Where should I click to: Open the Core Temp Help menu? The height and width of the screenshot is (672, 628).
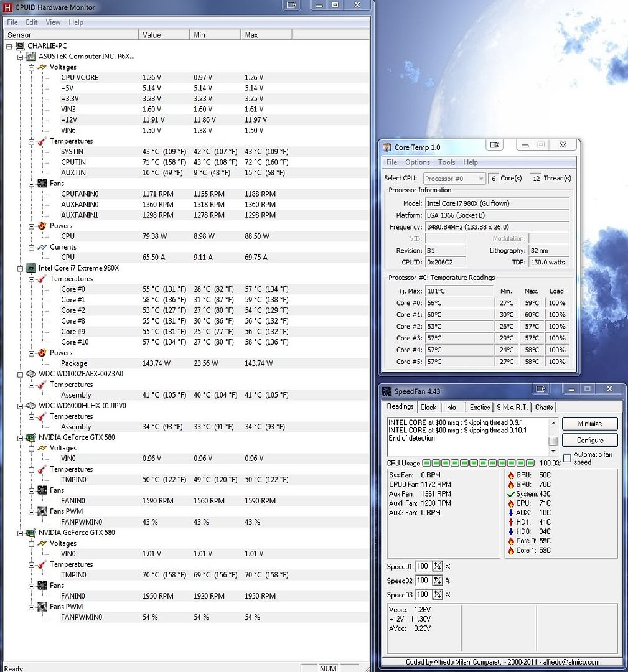click(471, 162)
